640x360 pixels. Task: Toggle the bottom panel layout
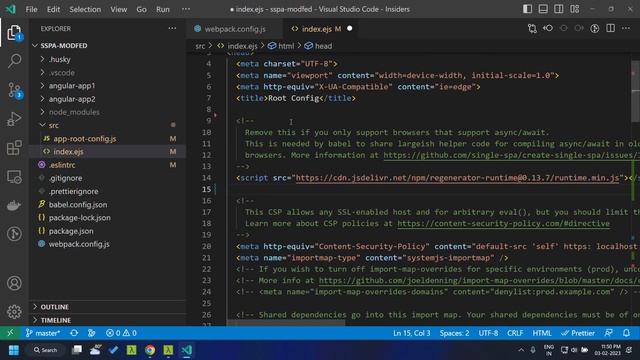(x=543, y=9)
